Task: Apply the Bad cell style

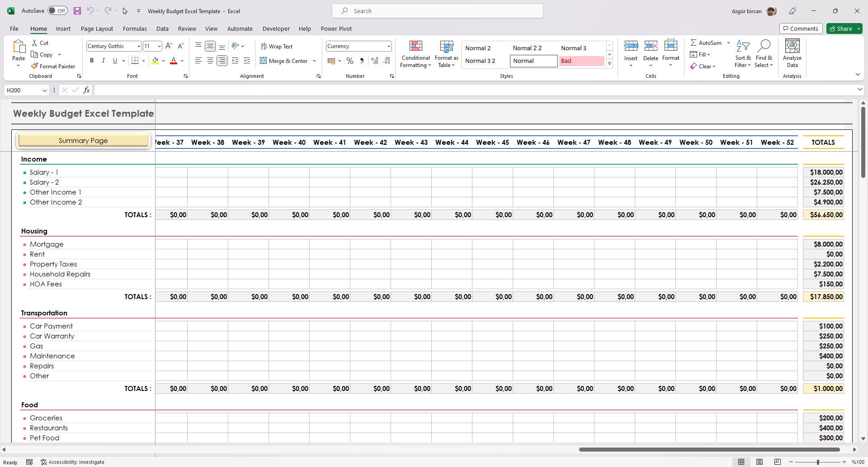Action: [x=581, y=61]
